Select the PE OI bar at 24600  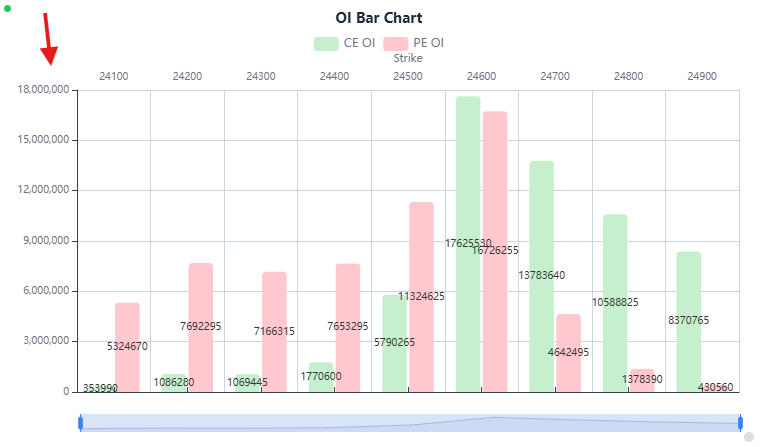[x=495, y=251]
